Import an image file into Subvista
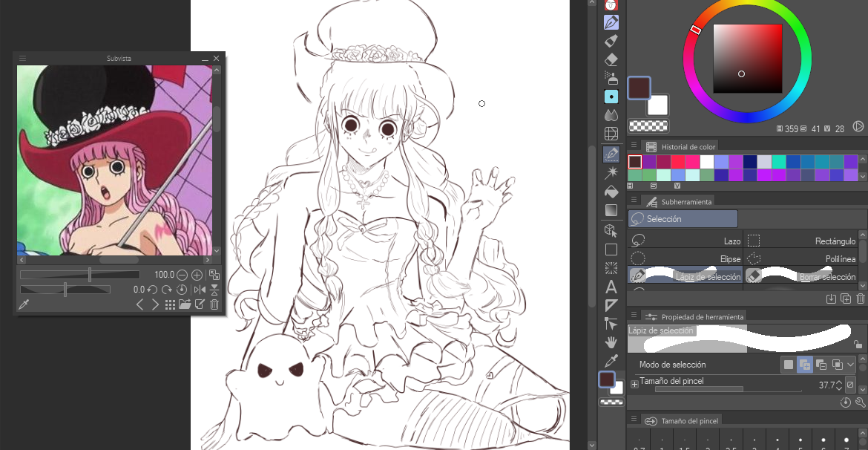The height and width of the screenshot is (450, 868). tap(184, 304)
